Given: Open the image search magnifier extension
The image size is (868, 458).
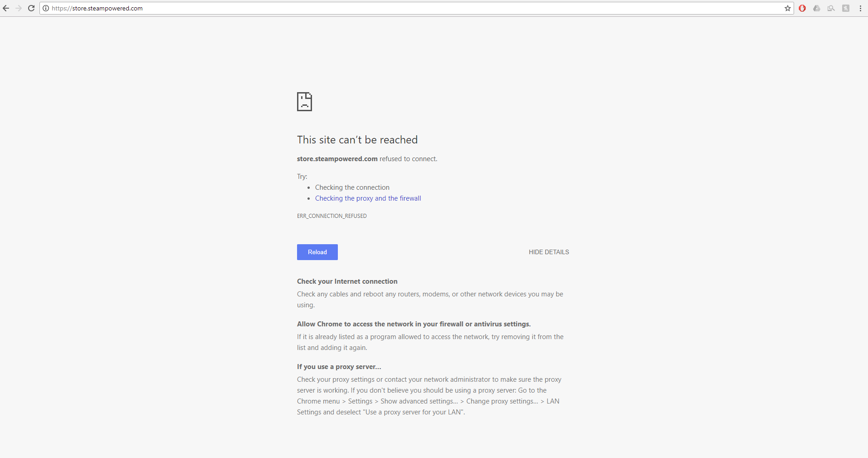Looking at the screenshot, I should point(831,8).
